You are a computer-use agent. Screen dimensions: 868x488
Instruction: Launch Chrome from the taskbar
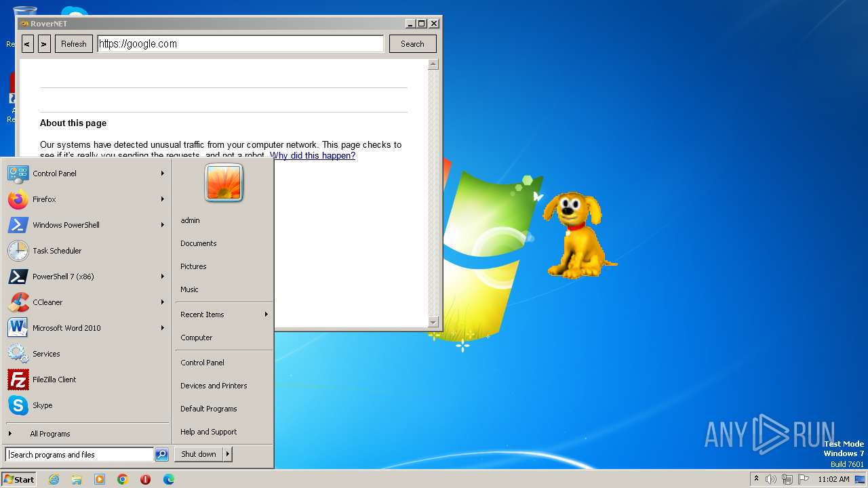123,479
